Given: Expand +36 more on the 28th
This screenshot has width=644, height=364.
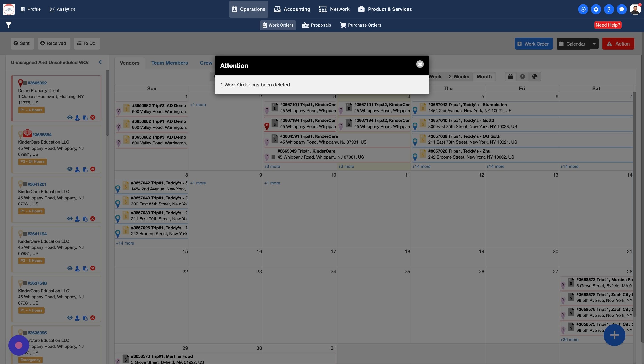Looking at the screenshot, I should click(x=569, y=339).
